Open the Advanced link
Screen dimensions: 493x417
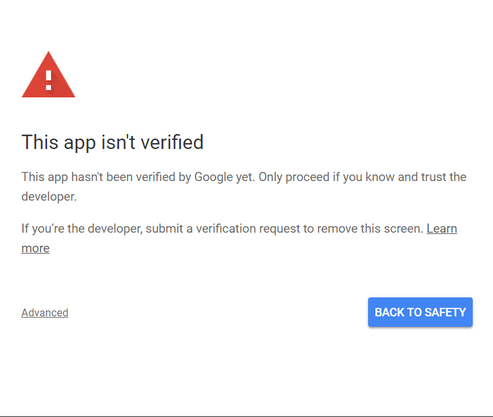pos(45,313)
